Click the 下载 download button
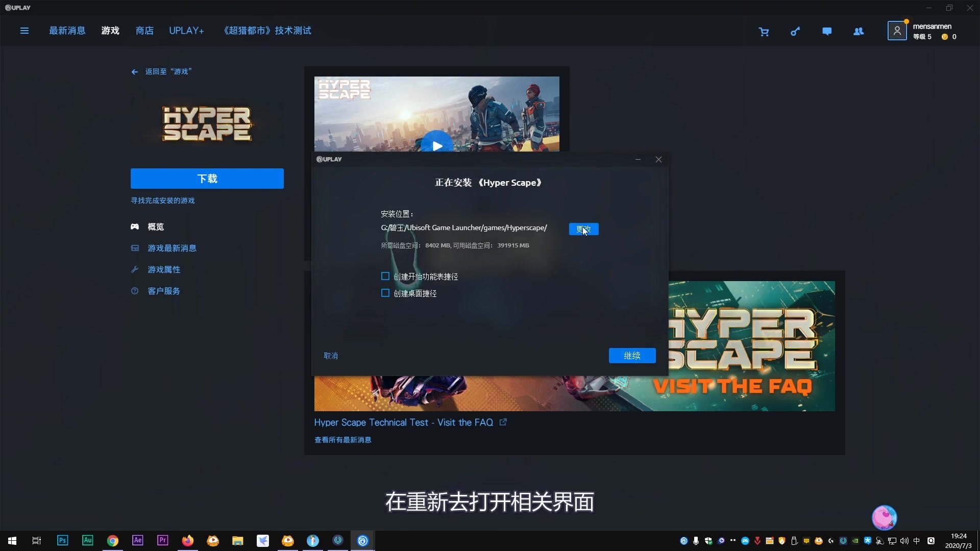This screenshot has width=980, height=551. [206, 179]
